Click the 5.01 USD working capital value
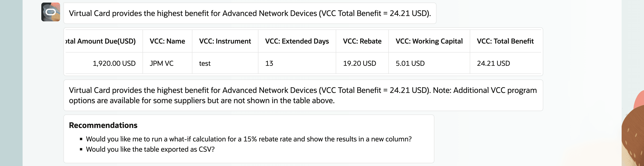The image size is (644, 166). 410,63
